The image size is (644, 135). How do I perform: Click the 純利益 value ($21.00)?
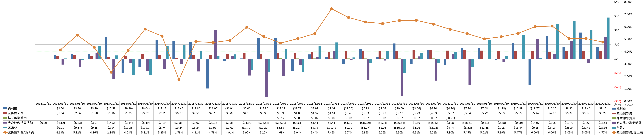[213, 109]
